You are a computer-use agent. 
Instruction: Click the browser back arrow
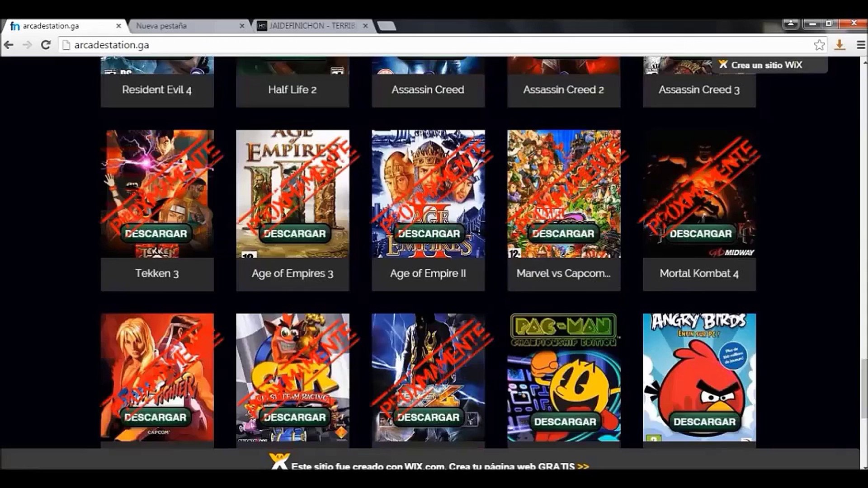click(9, 45)
